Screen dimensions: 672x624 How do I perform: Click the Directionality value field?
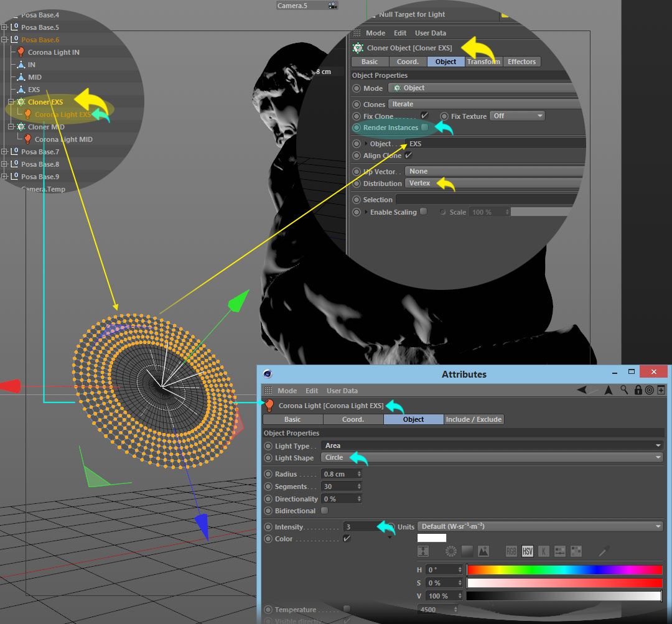(x=338, y=499)
